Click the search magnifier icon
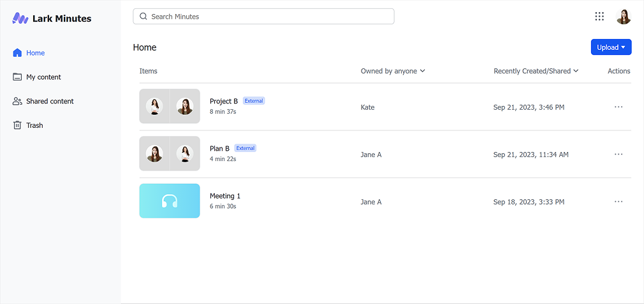Viewport: 644px width, 304px height. (143, 17)
